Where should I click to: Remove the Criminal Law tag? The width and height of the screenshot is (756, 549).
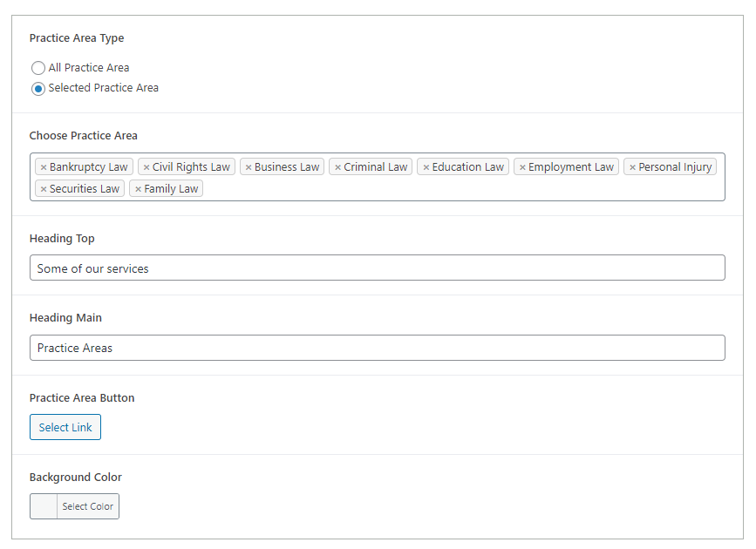pyautogui.click(x=337, y=167)
